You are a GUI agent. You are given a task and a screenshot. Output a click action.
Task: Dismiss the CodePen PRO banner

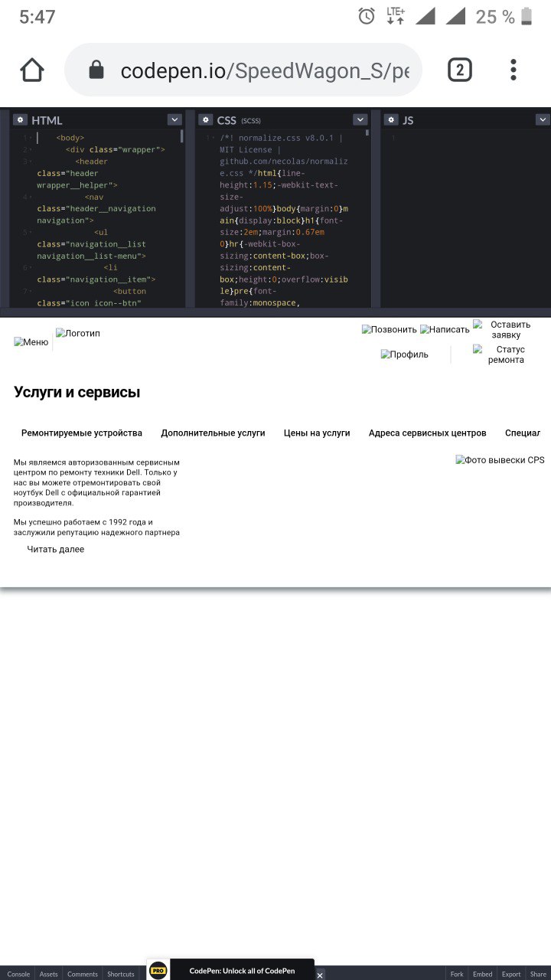[320, 975]
